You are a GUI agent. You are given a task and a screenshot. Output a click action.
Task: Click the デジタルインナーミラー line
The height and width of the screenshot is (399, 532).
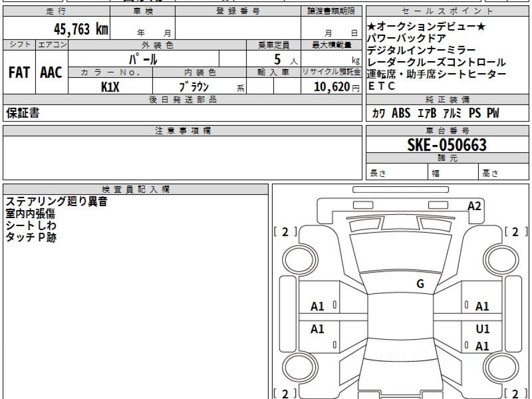[x=421, y=51]
